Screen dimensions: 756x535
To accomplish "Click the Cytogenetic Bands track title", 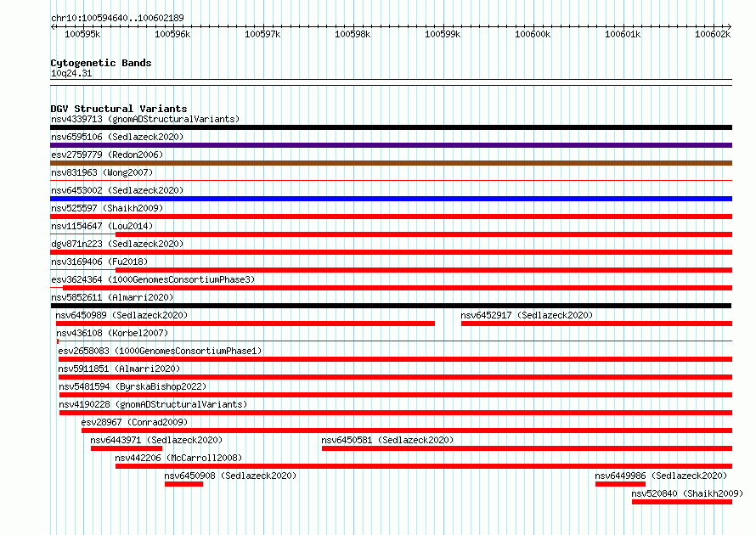I will tap(101, 63).
